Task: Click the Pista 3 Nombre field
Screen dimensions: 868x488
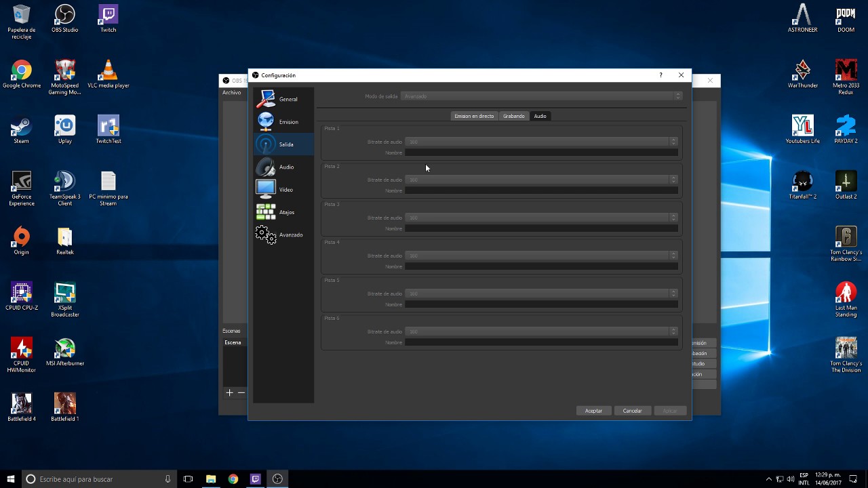Action: coord(541,228)
